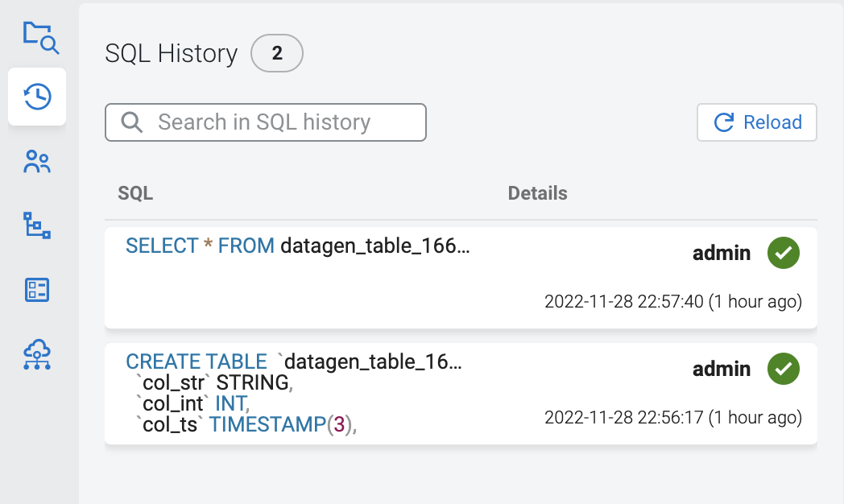This screenshot has height=504, width=844.
Task: Open the list template sidebar icon
Action: [x=37, y=290]
